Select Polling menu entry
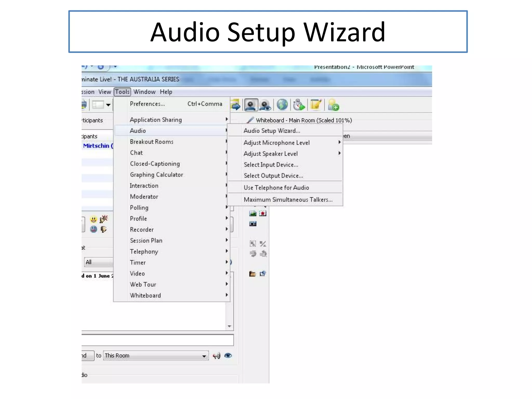 coord(172,208)
